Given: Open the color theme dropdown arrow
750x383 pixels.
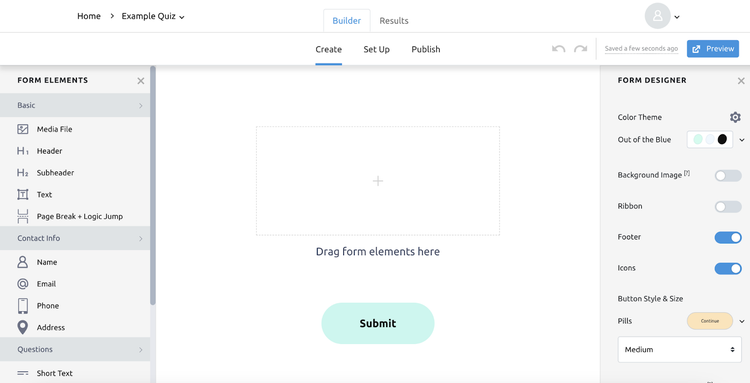Looking at the screenshot, I should [742, 140].
